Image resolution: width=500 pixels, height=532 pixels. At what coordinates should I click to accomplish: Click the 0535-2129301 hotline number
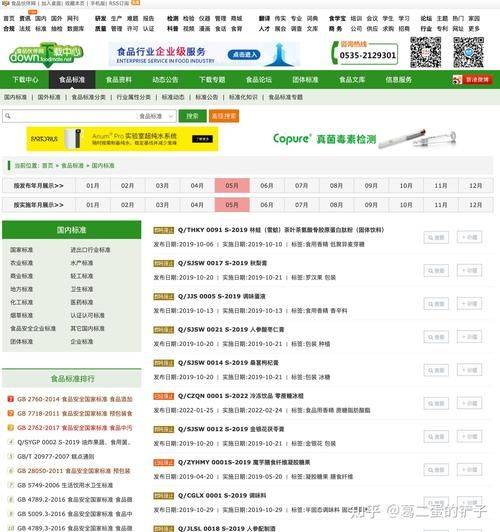pyautogui.click(x=368, y=55)
